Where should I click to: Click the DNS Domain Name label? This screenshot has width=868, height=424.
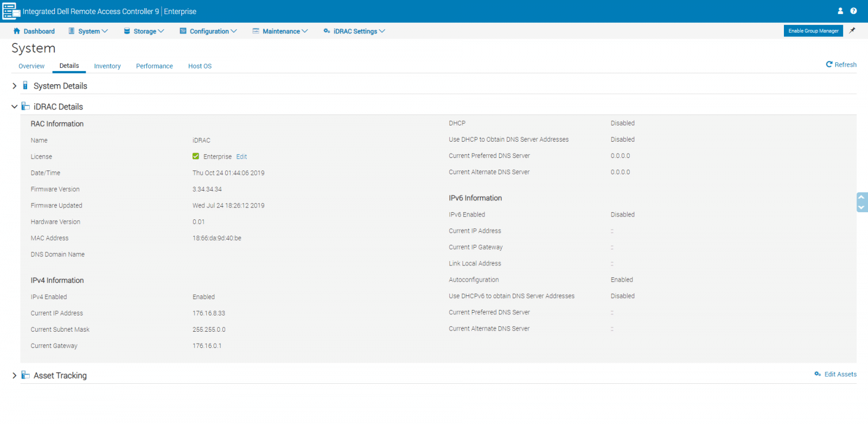58,254
